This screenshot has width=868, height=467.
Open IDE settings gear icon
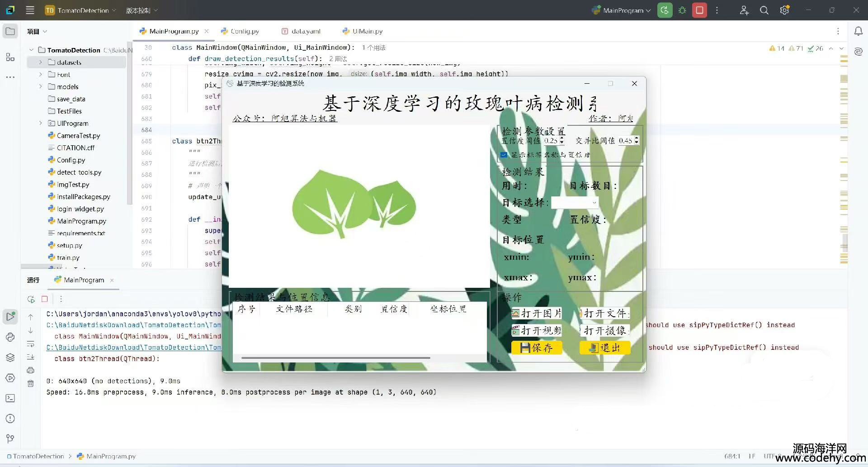784,10
